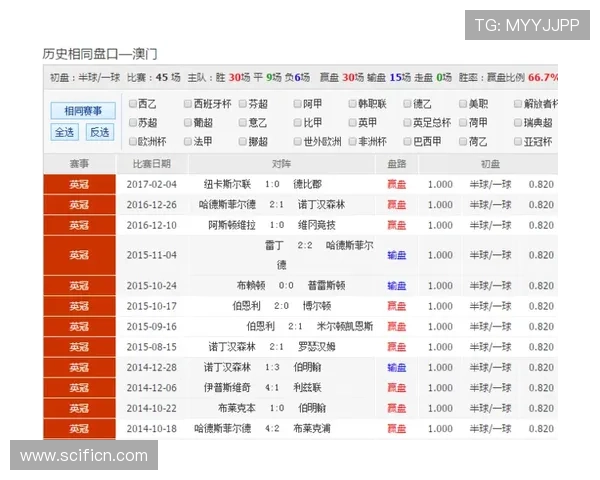This screenshot has height=480, width=600.
Task: Select the 德乙 checkbox
Action: [x=407, y=104]
